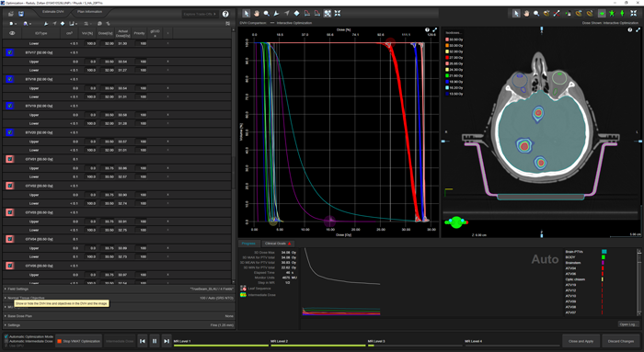Click the diamond icon in objectives toolbar
The width and height of the screenshot is (644, 352).
[x=63, y=23]
